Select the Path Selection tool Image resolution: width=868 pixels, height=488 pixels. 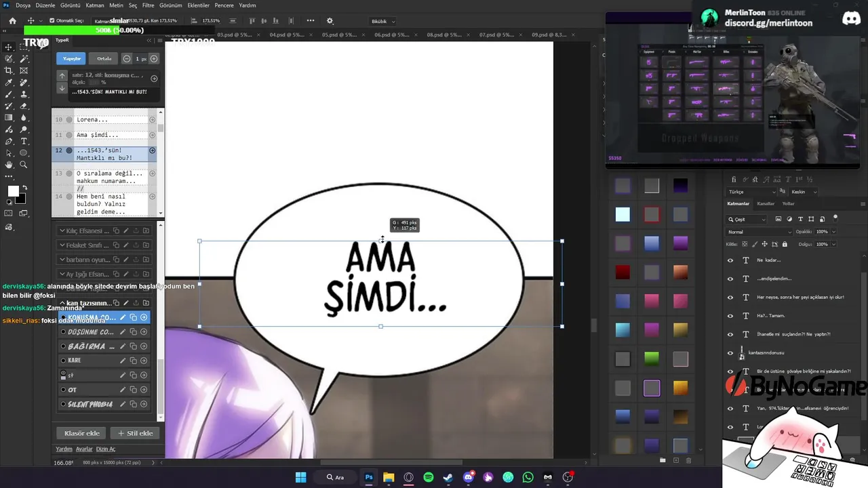click(9, 153)
